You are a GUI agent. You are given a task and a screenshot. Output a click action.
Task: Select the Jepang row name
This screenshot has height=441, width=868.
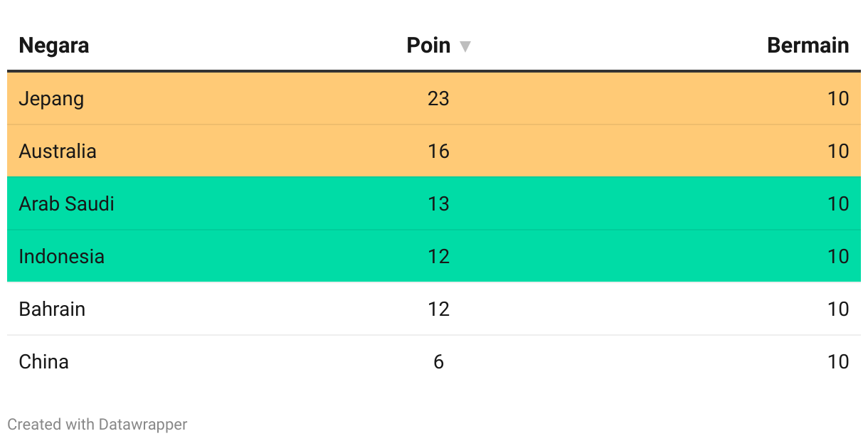coord(51,99)
